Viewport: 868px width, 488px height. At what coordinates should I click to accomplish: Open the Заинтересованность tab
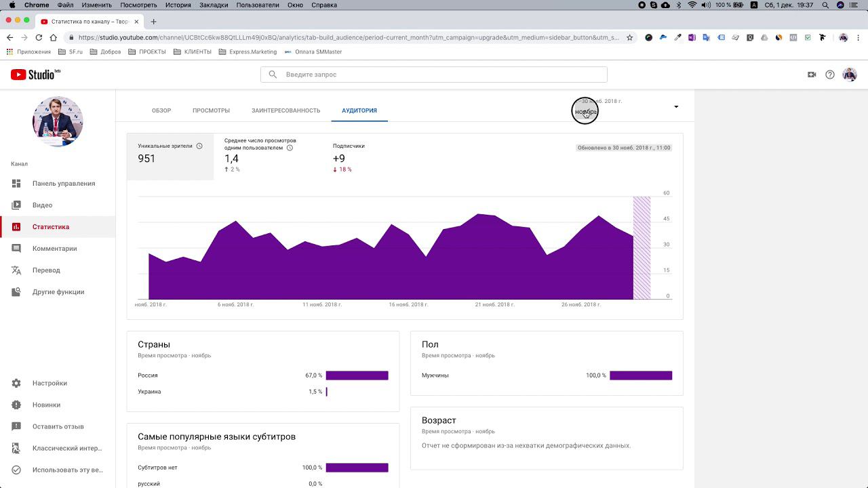pyautogui.click(x=285, y=110)
